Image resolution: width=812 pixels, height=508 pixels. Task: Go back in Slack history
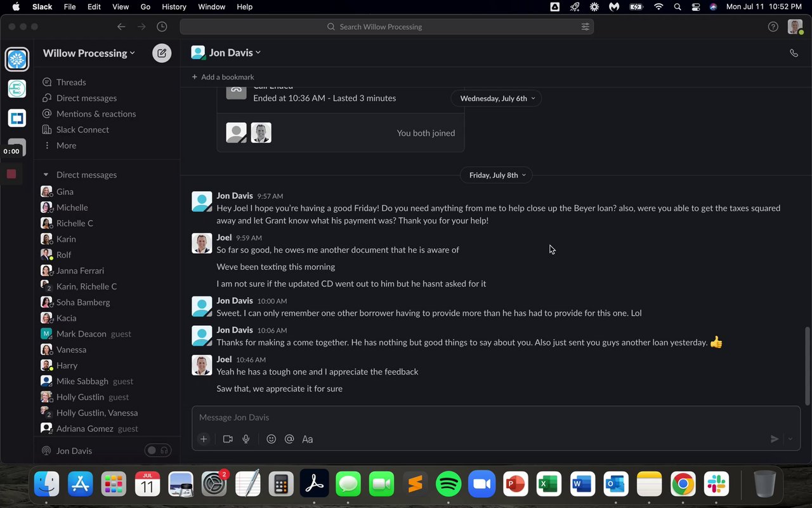pos(121,27)
